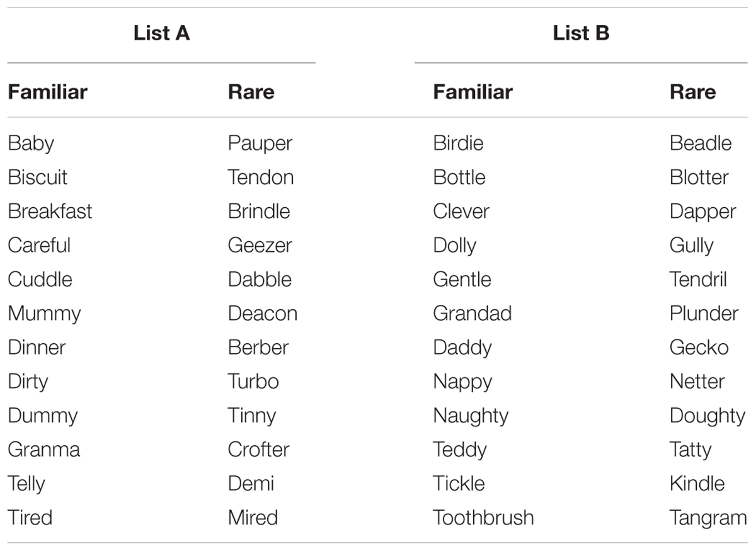Select the Familiar column header under List A

pos(48,92)
